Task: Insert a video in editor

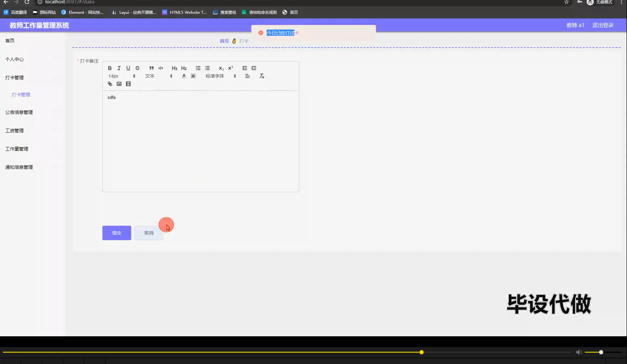Action: (128, 84)
